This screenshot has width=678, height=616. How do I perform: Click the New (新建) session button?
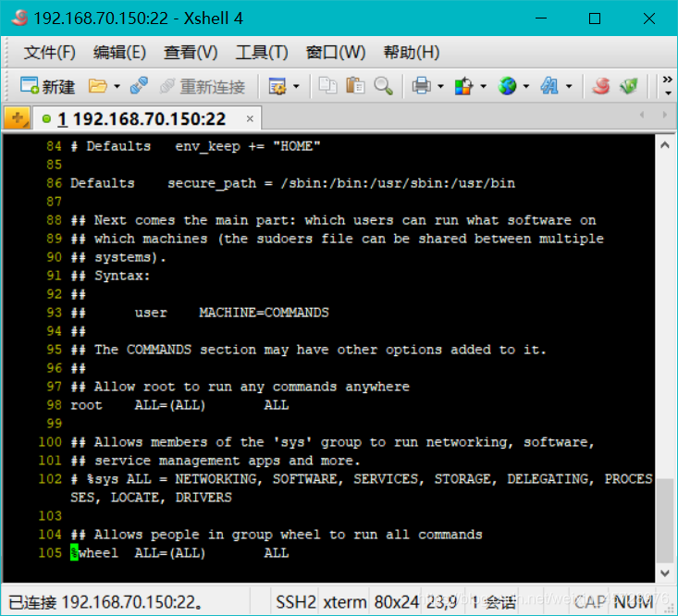point(47,86)
